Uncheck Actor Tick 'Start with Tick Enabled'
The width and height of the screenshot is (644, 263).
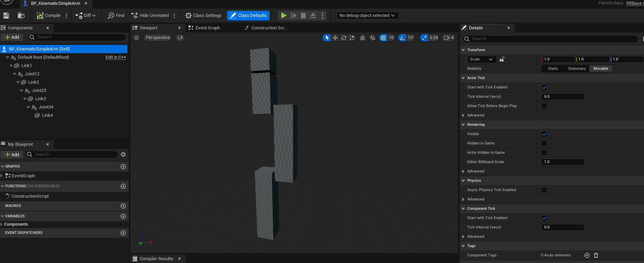click(544, 87)
